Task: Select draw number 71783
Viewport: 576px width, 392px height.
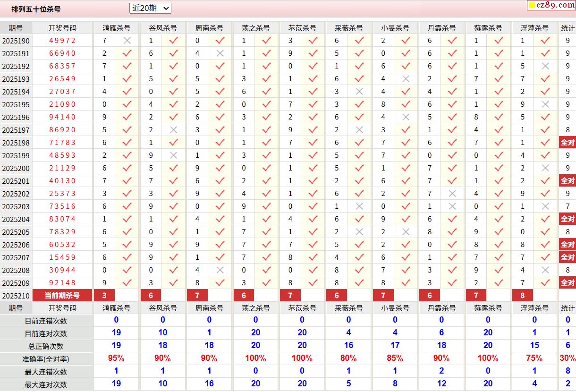Action: click(62, 143)
